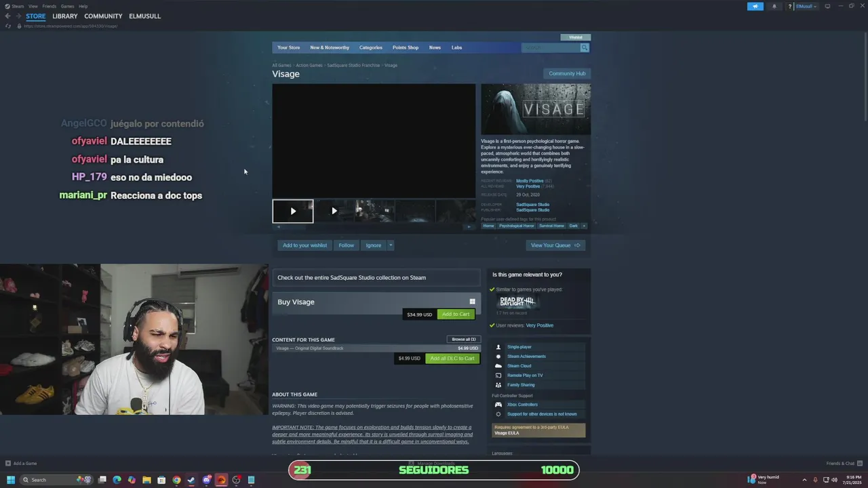This screenshot has width=868, height=488.
Task: Expand the New & Noteworthy dropdown
Action: tap(330, 47)
